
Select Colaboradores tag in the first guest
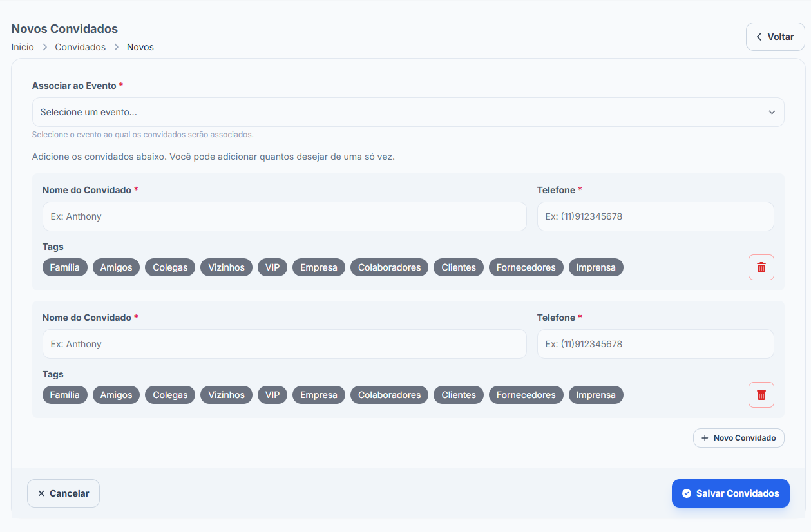click(389, 267)
